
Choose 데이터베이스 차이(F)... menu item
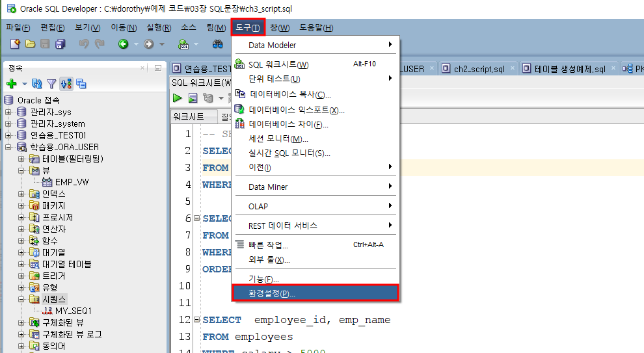click(x=315, y=124)
